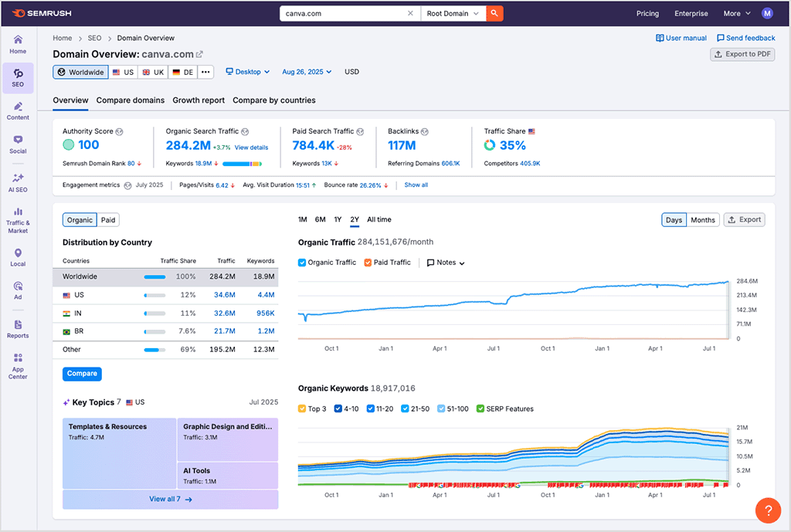Click the Paid Search Traffic globe icon
Viewport: 791px width, 532px height.
point(360,131)
